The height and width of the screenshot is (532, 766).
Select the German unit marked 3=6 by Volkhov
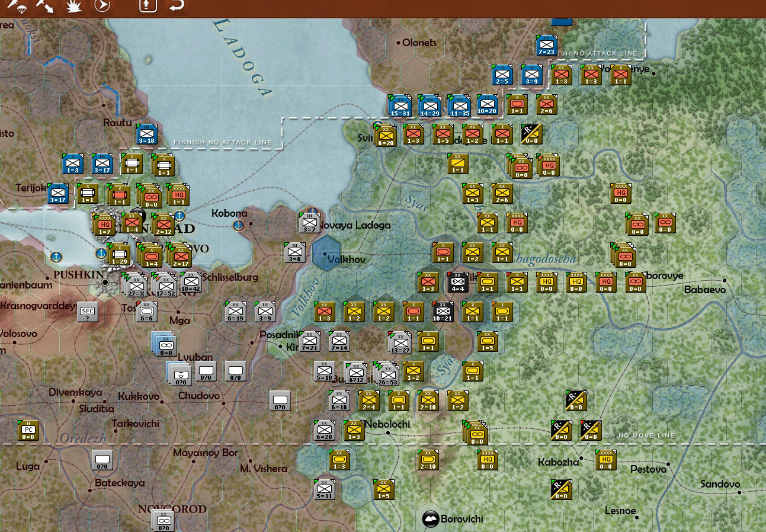(295, 253)
